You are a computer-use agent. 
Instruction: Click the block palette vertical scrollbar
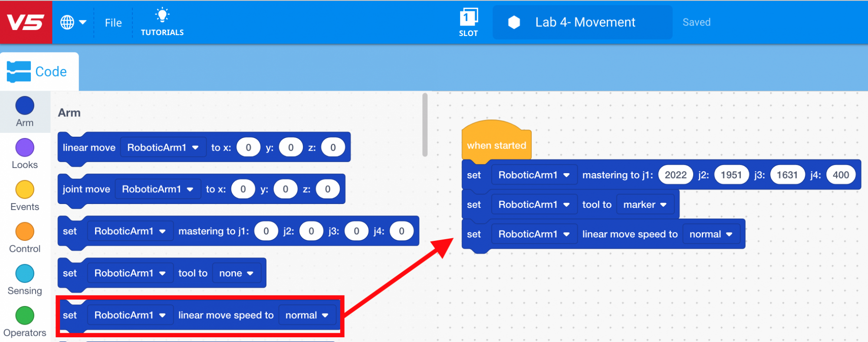[425, 125]
